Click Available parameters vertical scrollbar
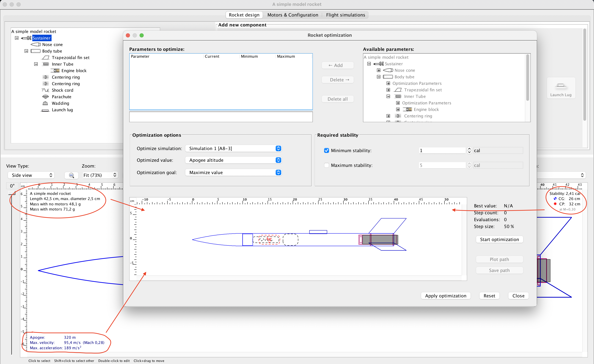The height and width of the screenshot is (364, 594). 527,78
